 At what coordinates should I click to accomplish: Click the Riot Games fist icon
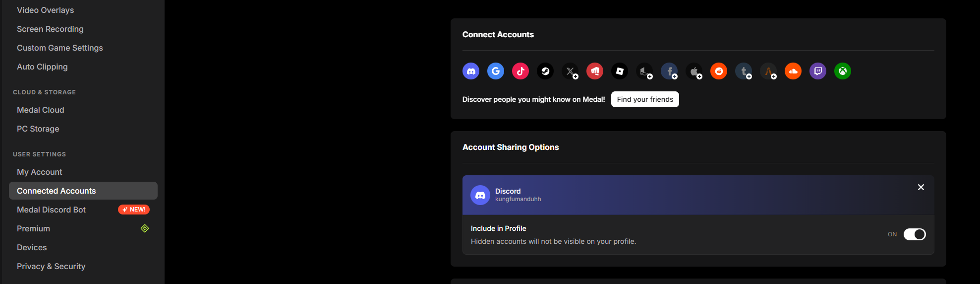coord(595,71)
